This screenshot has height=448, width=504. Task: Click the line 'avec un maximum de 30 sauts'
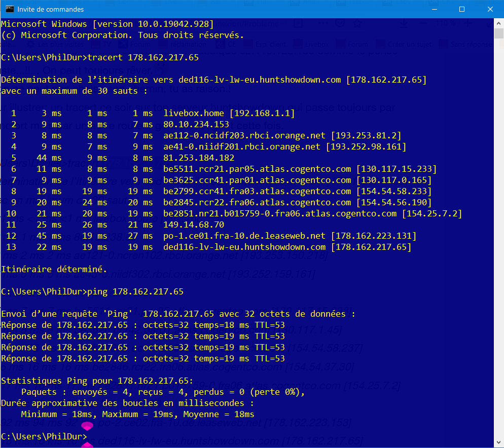74,91
